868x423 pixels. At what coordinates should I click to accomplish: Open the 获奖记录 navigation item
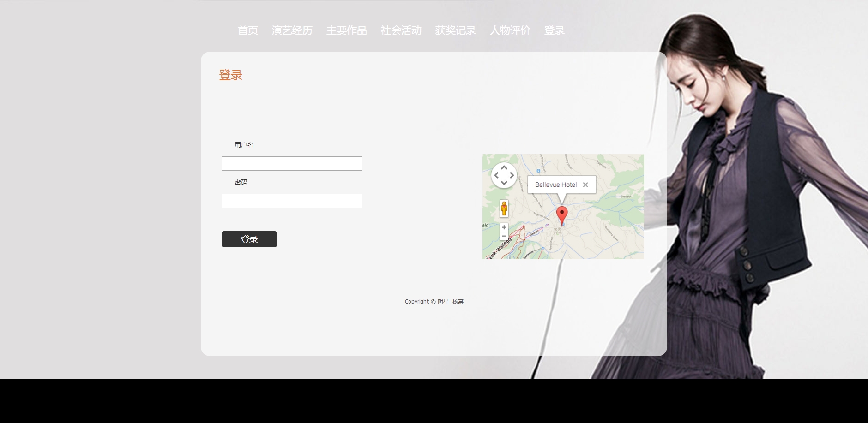click(455, 30)
